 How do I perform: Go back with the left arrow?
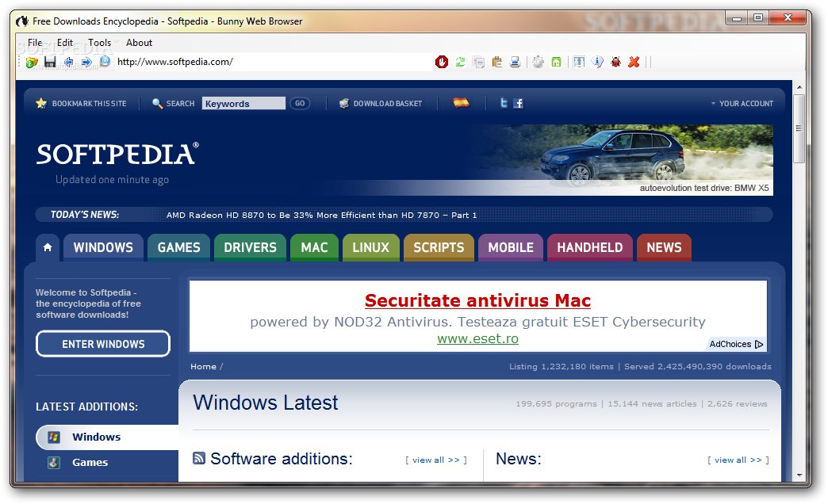69,63
